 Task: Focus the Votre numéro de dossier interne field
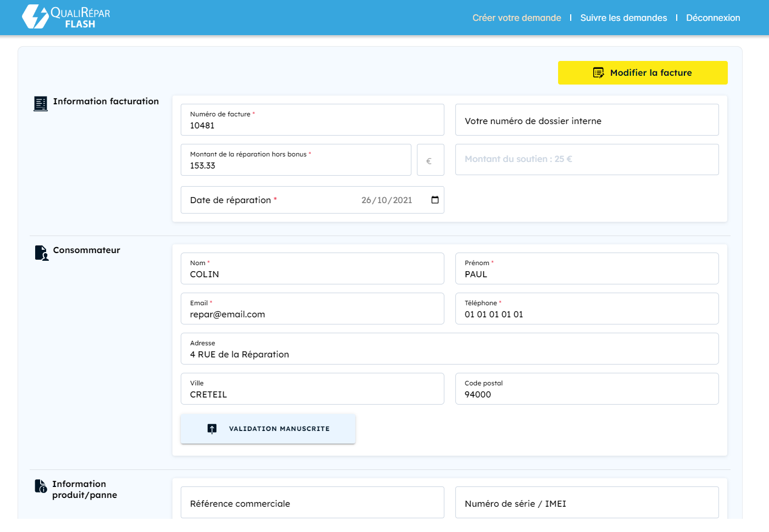[x=587, y=120]
